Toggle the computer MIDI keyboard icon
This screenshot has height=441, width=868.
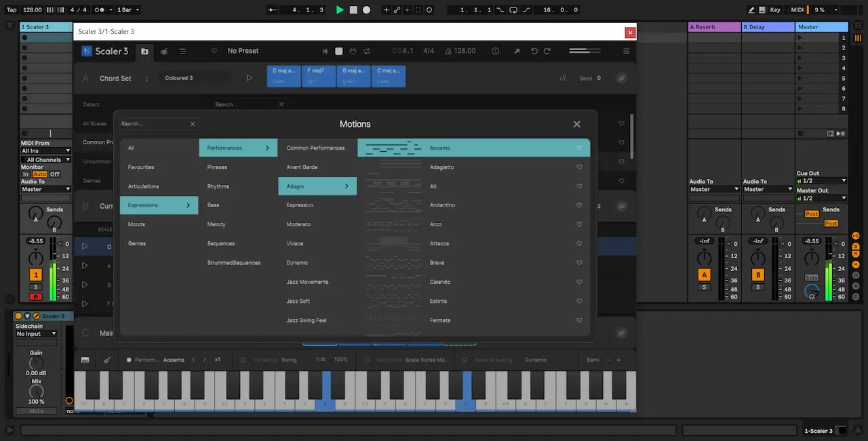click(x=762, y=10)
